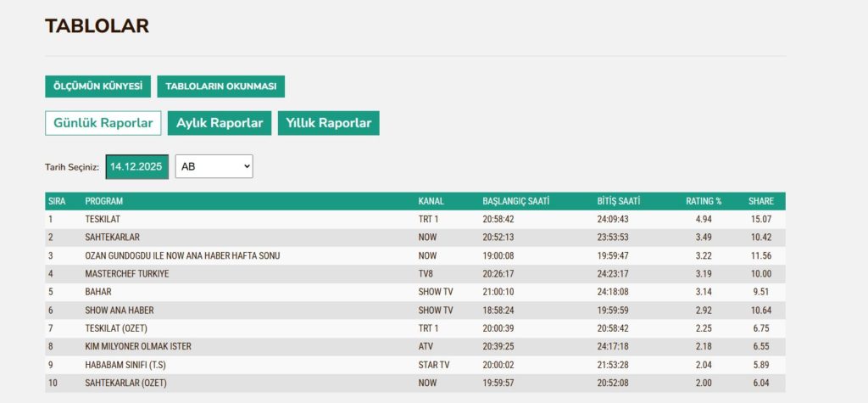This screenshot has height=403, width=868.
Task: Select the SAHTEKARLAR program in row 2
Action: [112, 238]
